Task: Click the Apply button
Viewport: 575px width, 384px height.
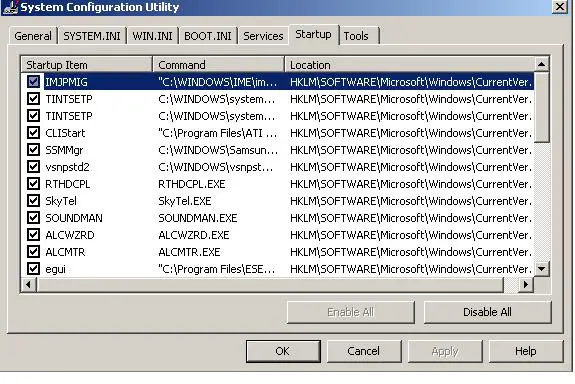Action: click(445, 351)
